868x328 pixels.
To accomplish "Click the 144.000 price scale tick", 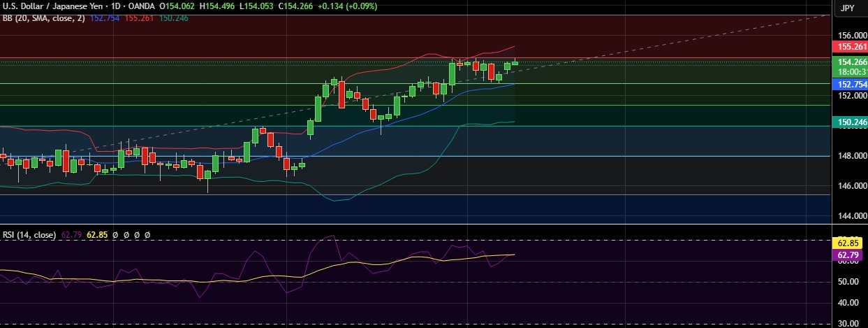I will pyautogui.click(x=849, y=216).
